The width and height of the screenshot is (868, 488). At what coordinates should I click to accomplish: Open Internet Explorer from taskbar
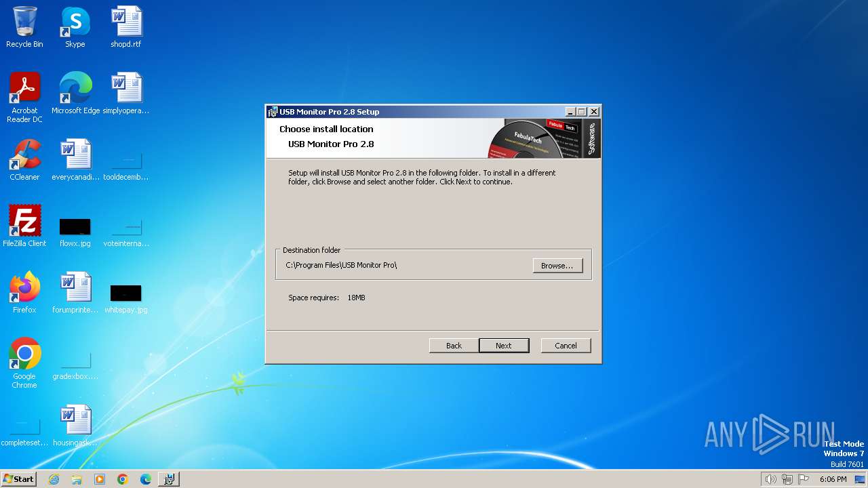coord(54,479)
